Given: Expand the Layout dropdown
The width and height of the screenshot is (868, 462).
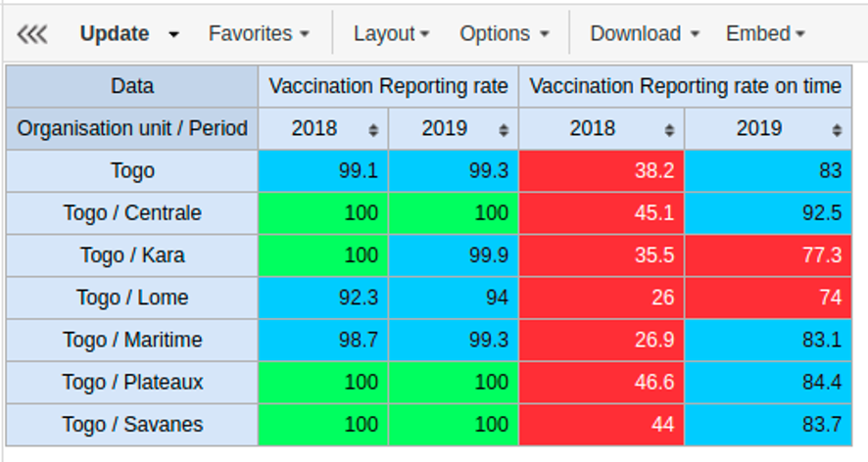Looking at the screenshot, I should [x=392, y=33].
